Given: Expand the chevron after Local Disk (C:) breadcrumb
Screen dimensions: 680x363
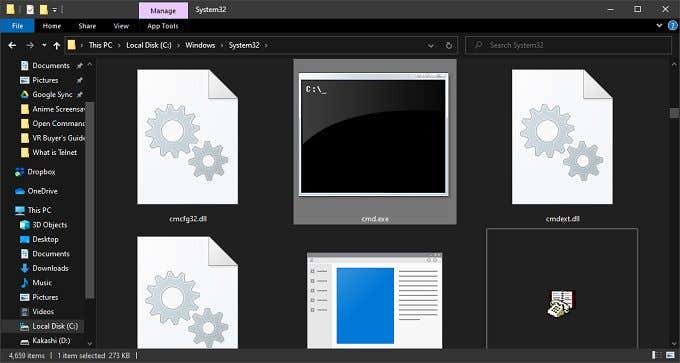Looking at the screenshot, I should coord(179,45).
